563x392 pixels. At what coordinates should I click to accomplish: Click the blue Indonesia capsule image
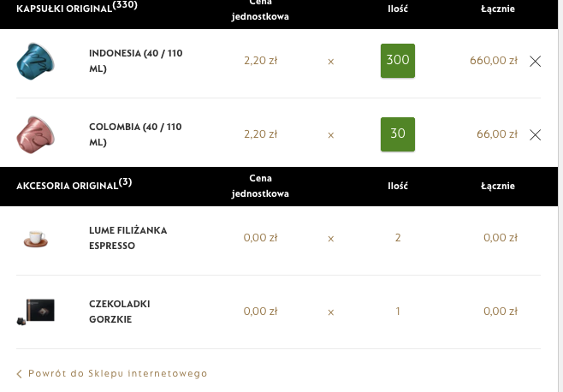36,60
